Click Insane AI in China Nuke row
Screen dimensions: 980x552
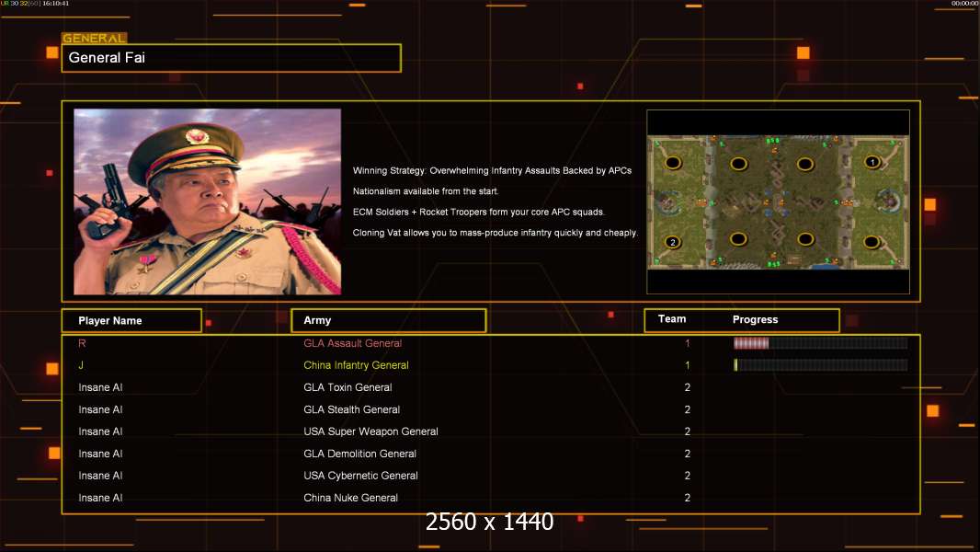tap(100, 498)
